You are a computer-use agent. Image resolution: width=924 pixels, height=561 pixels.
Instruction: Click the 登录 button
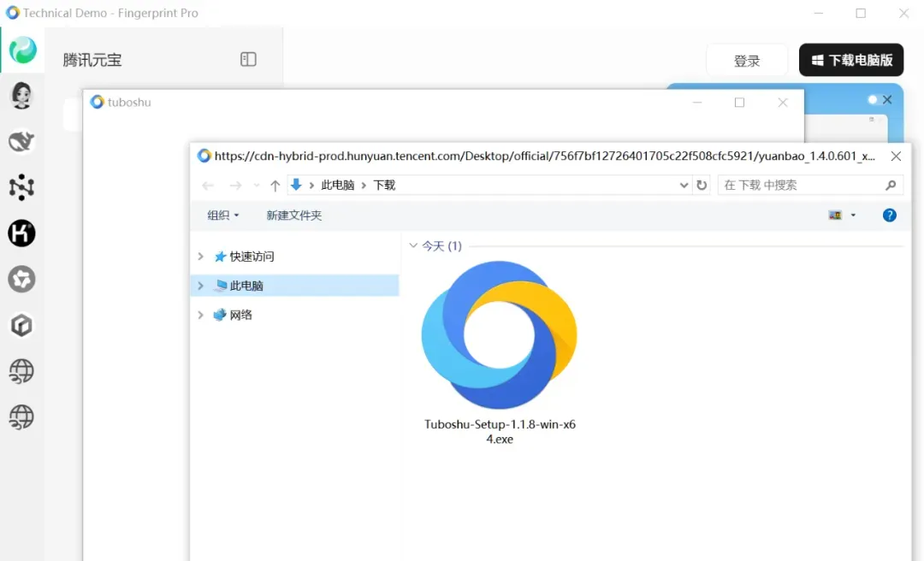click(x=747, y=60)
